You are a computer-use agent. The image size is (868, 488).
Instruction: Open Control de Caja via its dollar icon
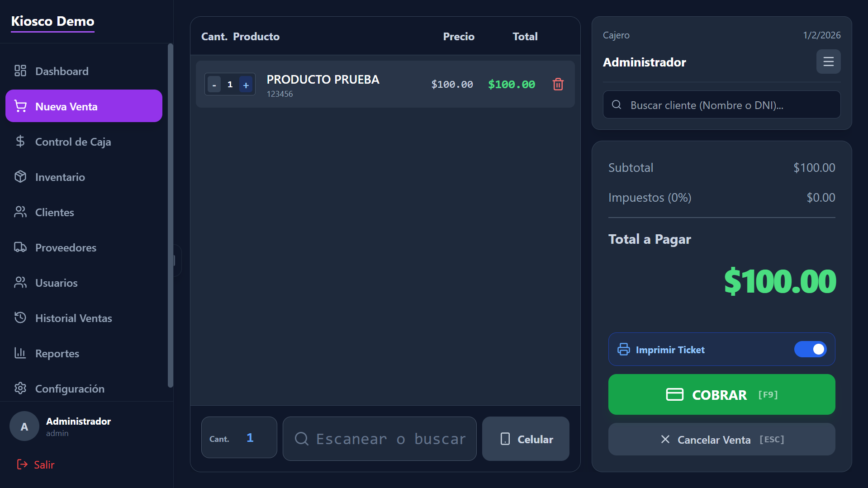[20, 141]
